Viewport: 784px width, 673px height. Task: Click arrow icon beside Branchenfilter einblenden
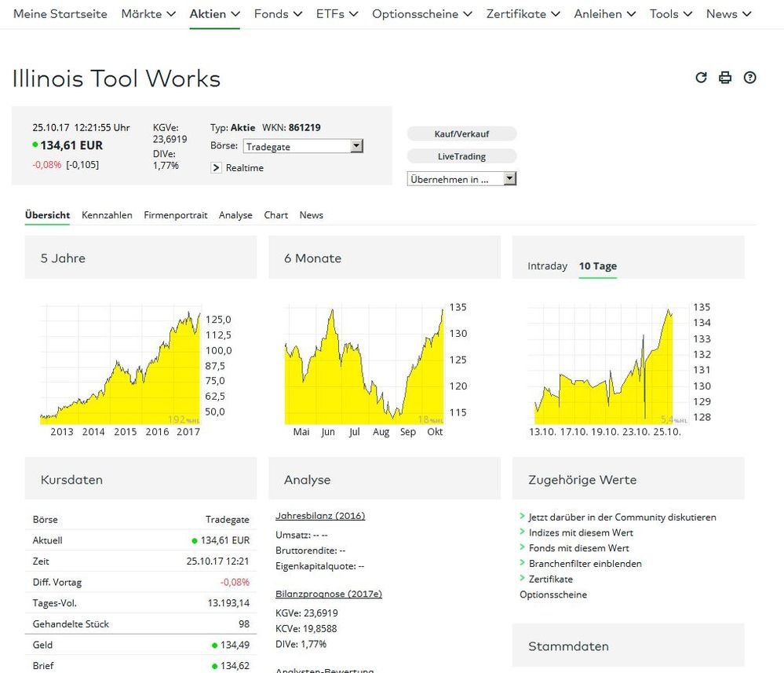523,563
